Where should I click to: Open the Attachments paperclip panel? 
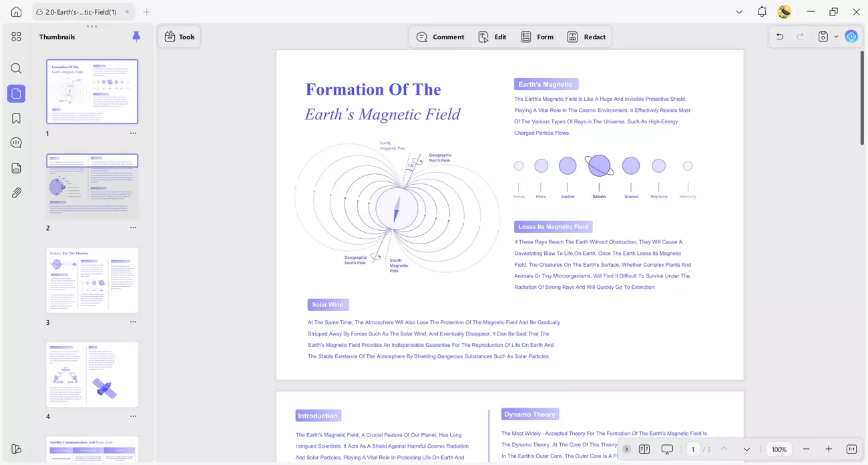16,193
